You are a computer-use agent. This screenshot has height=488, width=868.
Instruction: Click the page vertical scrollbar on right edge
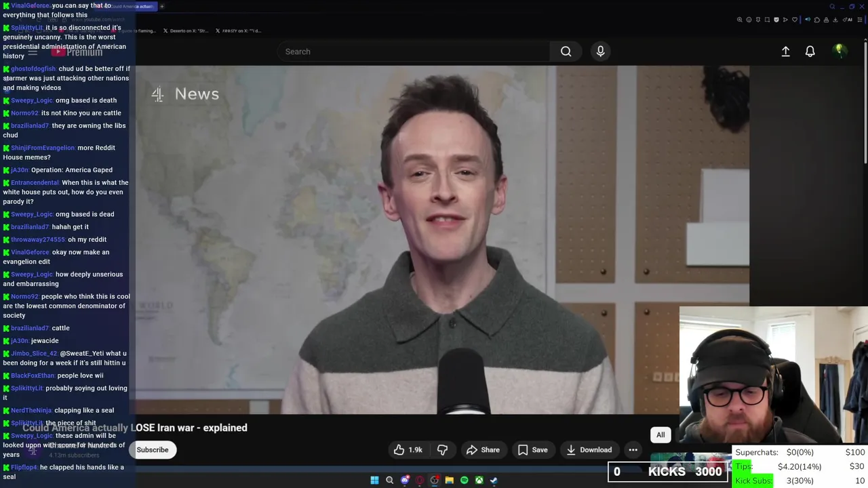(x=865, y=102)
